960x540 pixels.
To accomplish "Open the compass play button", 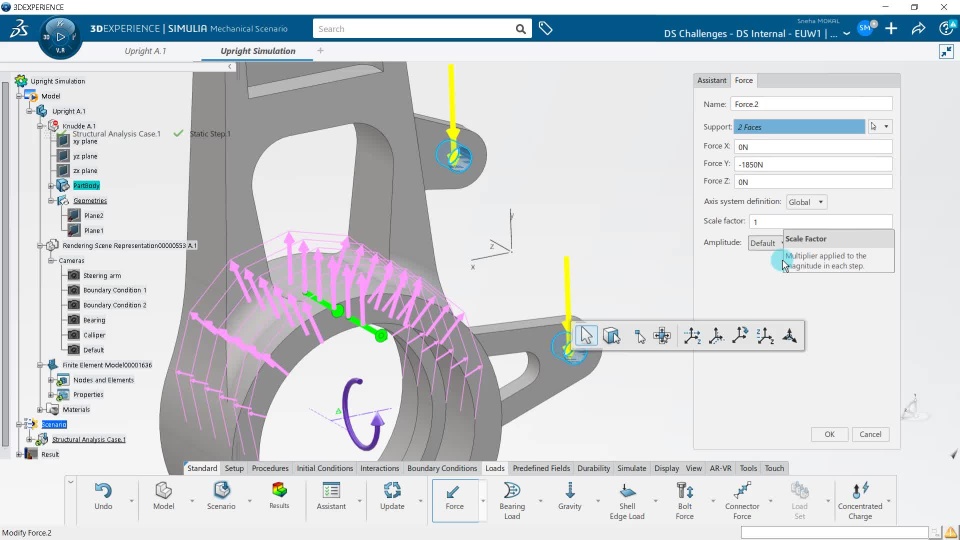I will coord(60,37).
